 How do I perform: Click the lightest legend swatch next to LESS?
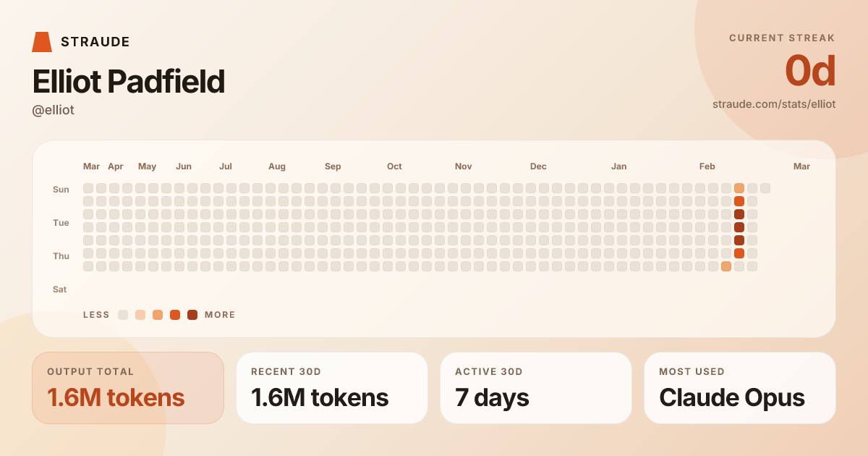tap(123, 315)
